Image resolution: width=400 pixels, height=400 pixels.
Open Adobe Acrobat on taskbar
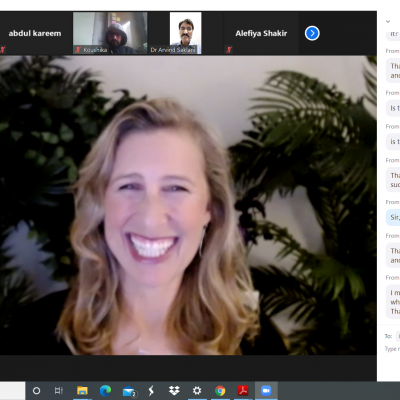click(x=243, y=390)
